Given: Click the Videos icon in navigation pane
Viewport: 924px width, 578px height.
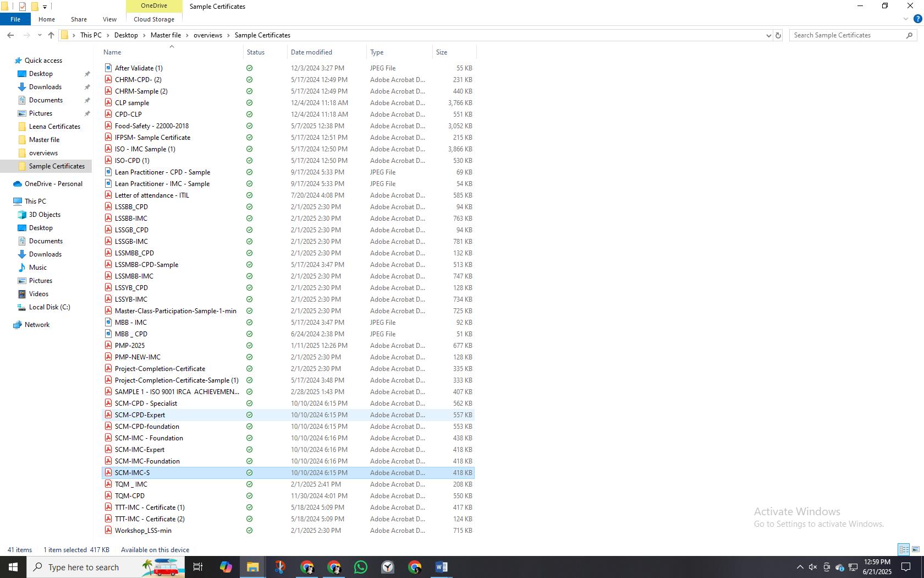Looking at the screenshot, I should pyautogui.click(x=22, y=294).
